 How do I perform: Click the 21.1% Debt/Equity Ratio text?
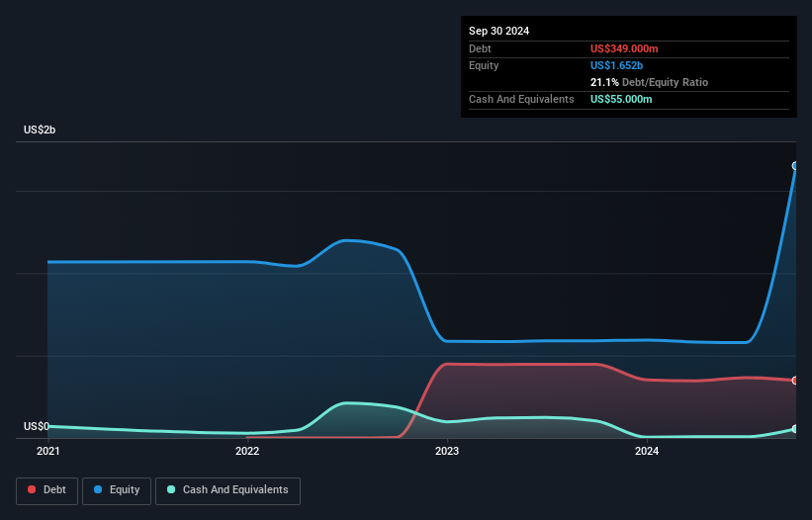point(649,82)
